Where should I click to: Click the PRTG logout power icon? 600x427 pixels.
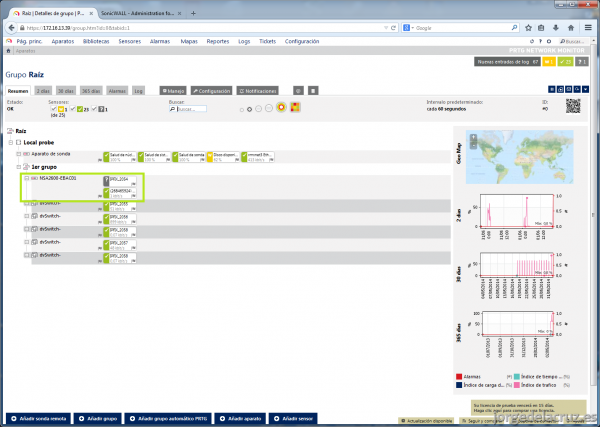[x=549, y=41]
